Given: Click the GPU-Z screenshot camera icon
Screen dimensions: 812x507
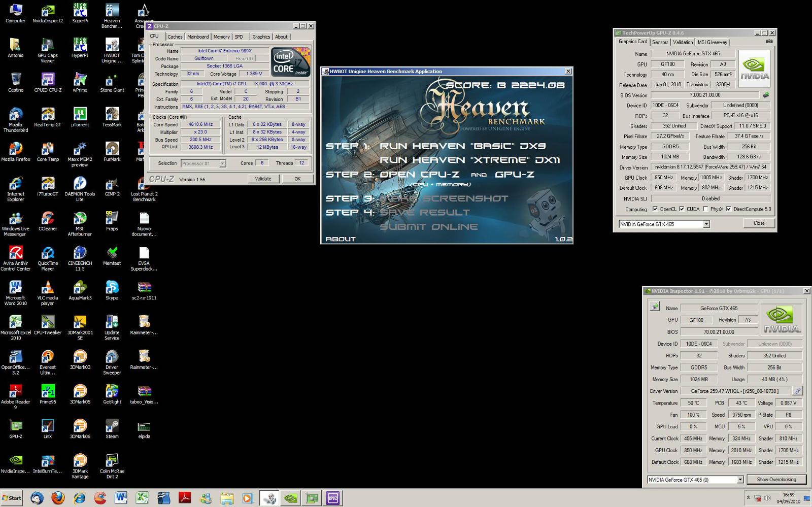Looking at the screenshot, I should pos(769,42).
